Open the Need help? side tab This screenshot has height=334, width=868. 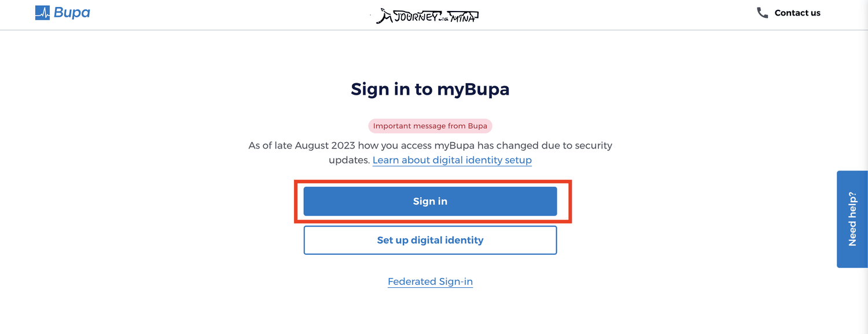[x=852, y=219]
